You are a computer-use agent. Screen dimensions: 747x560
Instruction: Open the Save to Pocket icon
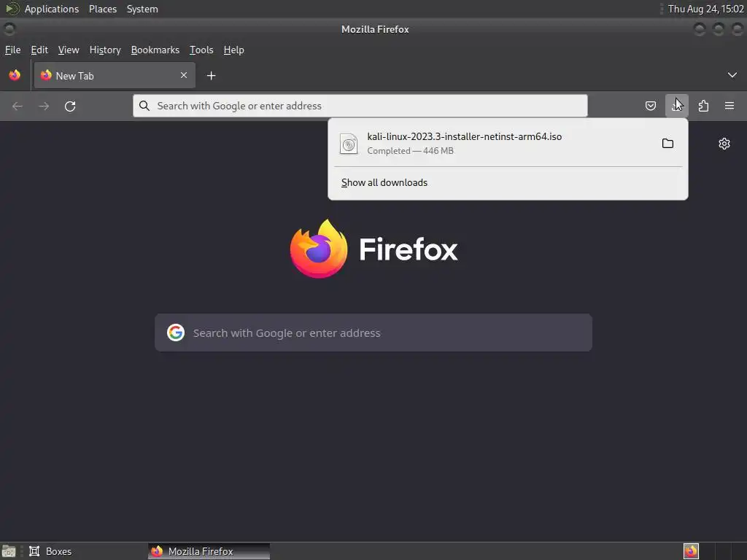pos(650,106)
